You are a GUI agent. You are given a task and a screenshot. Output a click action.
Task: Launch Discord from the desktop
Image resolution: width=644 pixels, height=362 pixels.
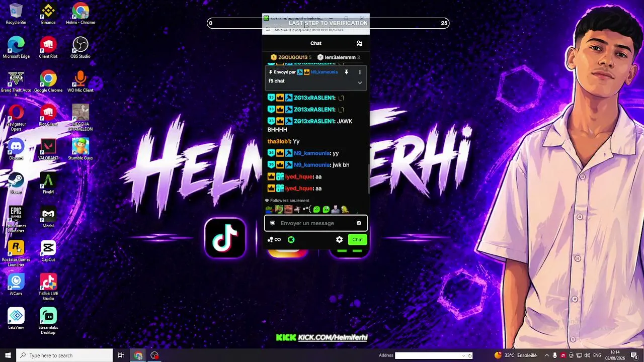[x=16, y=149]
